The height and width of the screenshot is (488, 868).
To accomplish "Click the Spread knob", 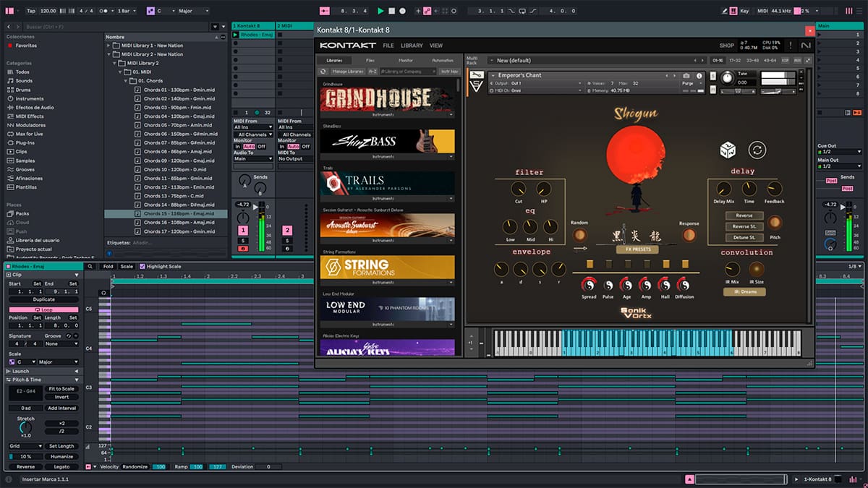I will [x=589, y=284].
